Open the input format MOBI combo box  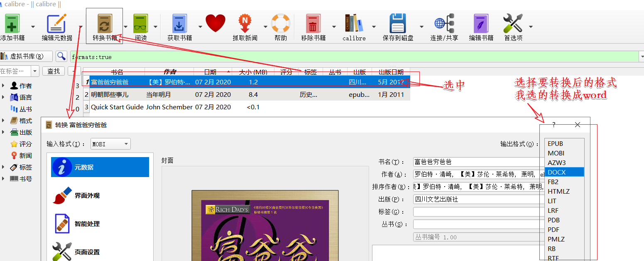[110, 144]
